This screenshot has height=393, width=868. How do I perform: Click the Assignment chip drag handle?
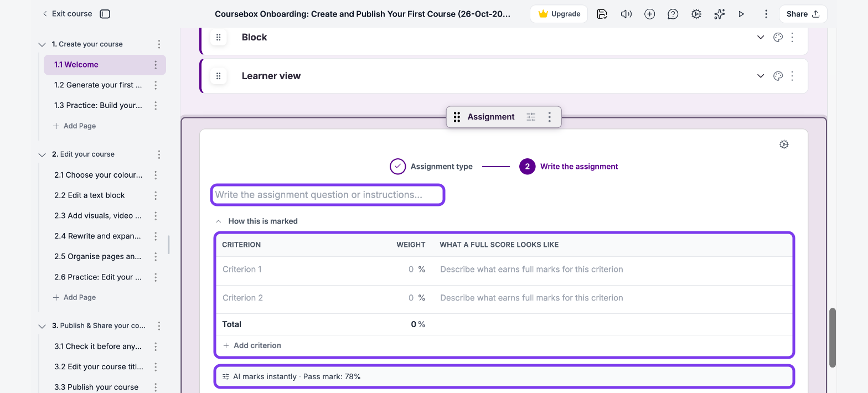point(457,117)
